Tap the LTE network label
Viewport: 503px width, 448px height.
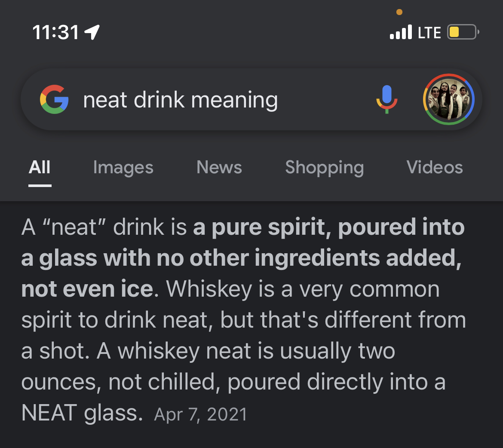pyautogui.click(x=429, y=33)
